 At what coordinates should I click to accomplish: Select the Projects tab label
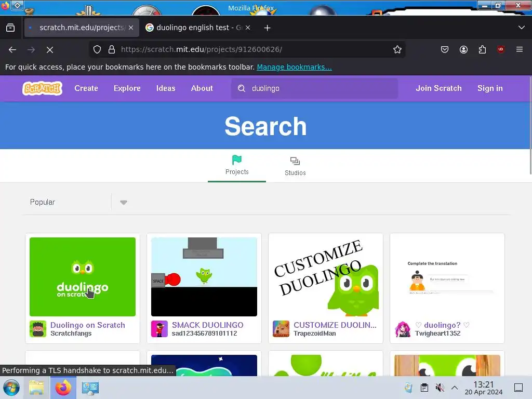(x=237, y=171)
